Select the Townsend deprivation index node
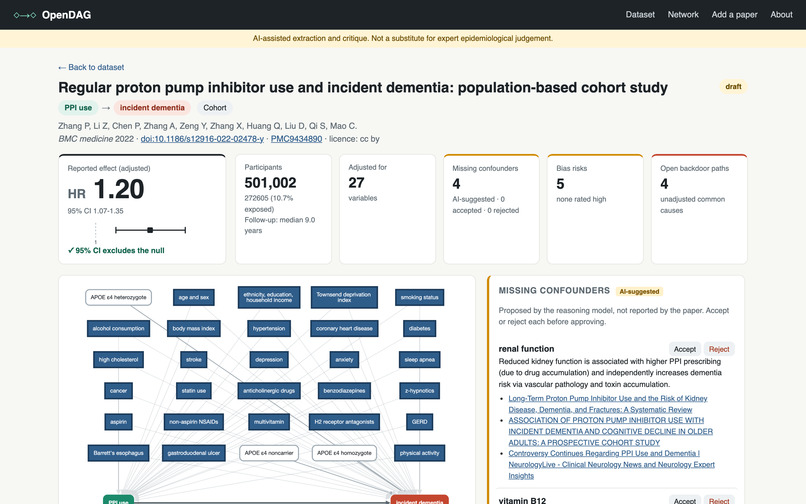 coord(344,297)
